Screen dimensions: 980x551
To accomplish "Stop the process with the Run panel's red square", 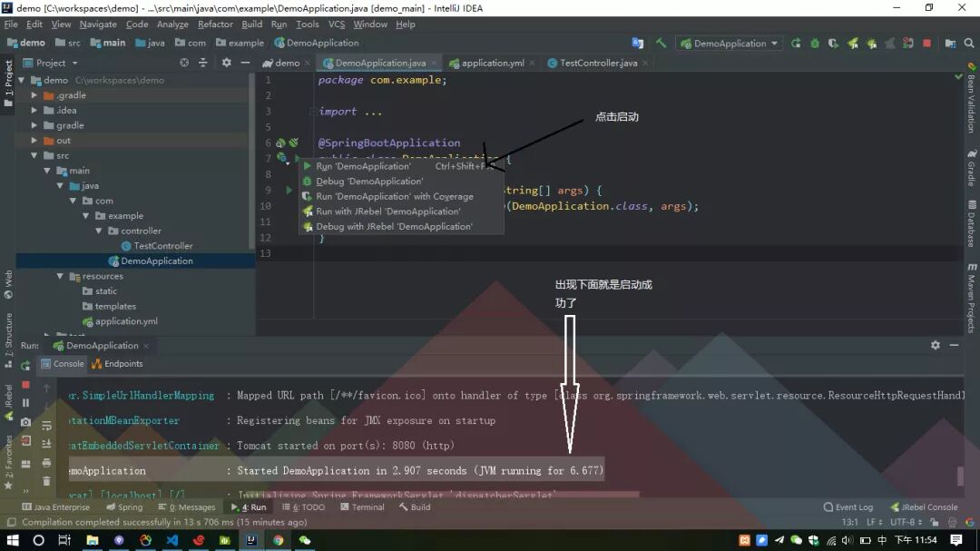I will click(x=25, y=385).
